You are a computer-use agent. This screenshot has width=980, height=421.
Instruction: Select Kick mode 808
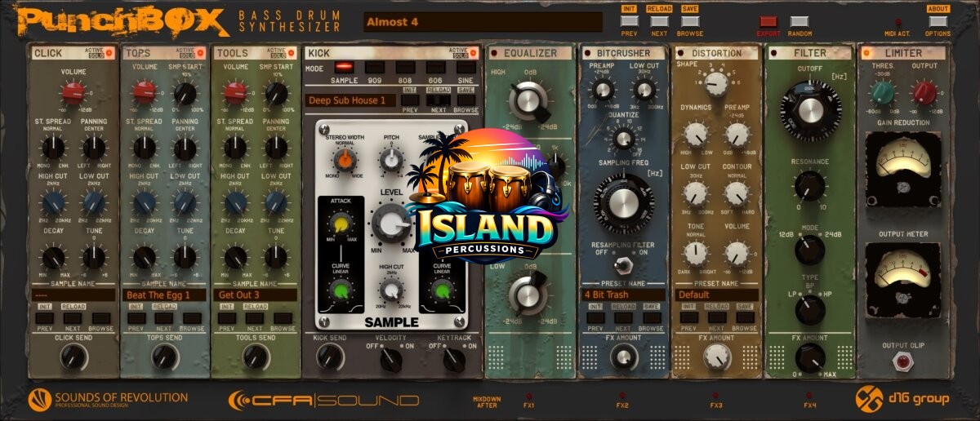tap(406, 68)
